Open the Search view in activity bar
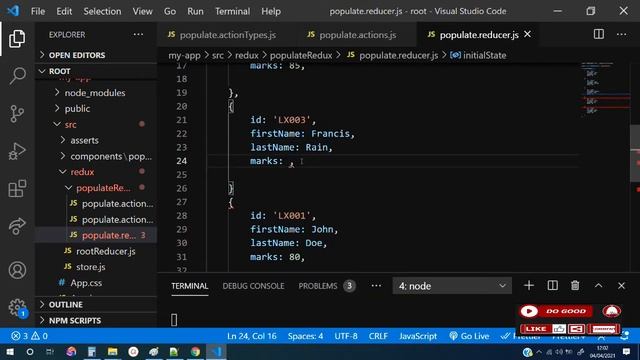The height and width of the screenshot is (360, 640). click(x=17, y=76)
